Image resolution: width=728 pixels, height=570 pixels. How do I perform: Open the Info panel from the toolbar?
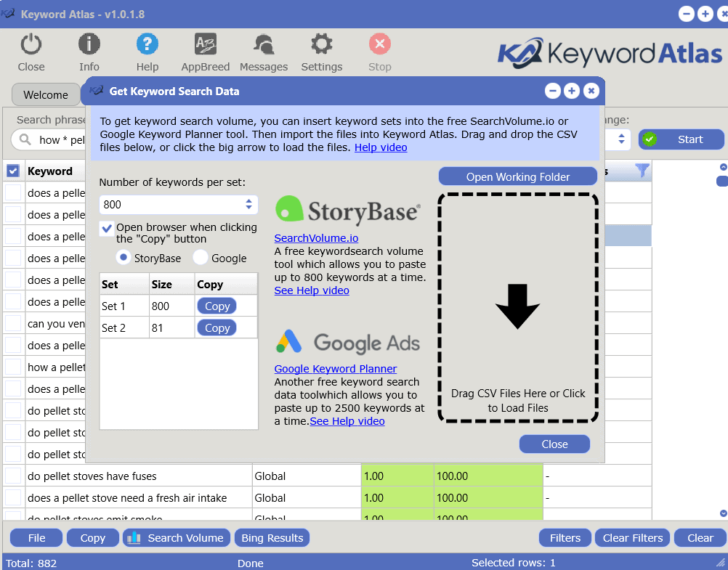tap(89, 51)
